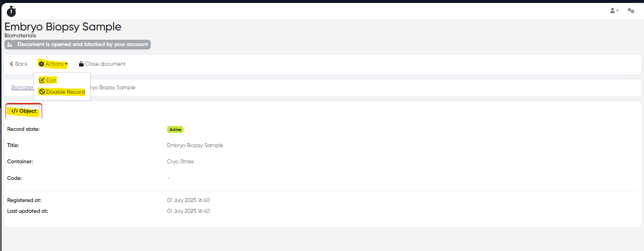Click the Biomaterials subtitle under the heading
The height and width of the screenshot is (251, 644).
[x=20, y=36]
